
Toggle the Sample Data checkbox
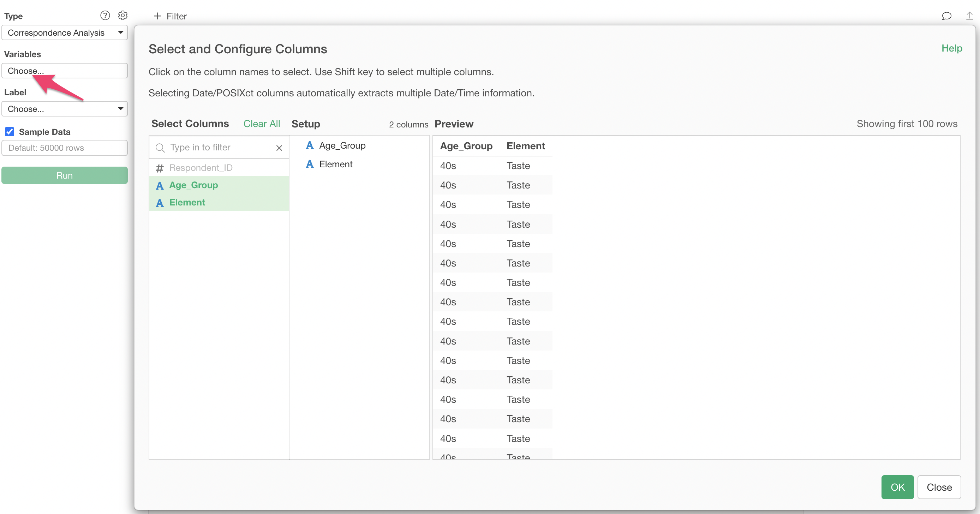(10, 132)
